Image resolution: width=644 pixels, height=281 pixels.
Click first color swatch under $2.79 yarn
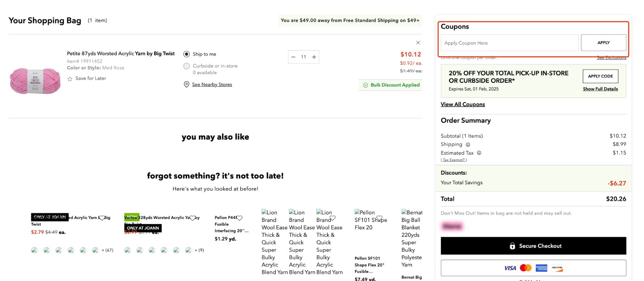(34, 250)
